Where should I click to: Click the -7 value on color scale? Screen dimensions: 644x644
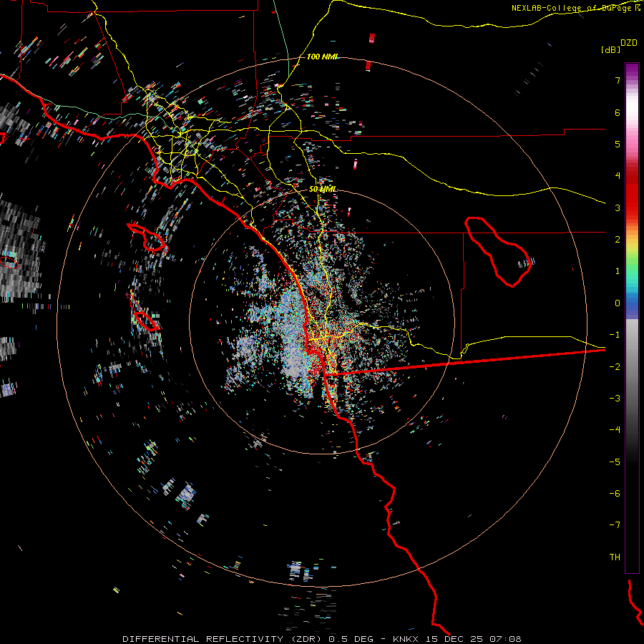(x=615, y=525)
